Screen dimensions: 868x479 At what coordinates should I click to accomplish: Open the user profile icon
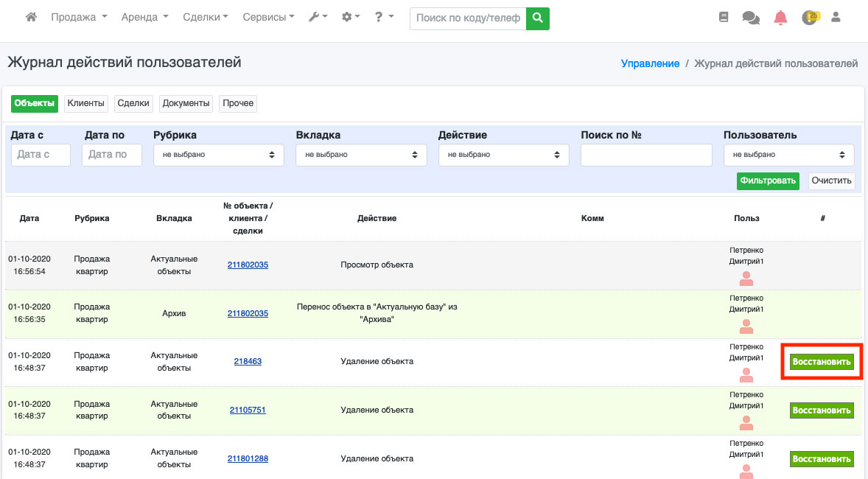click(836, 17)
